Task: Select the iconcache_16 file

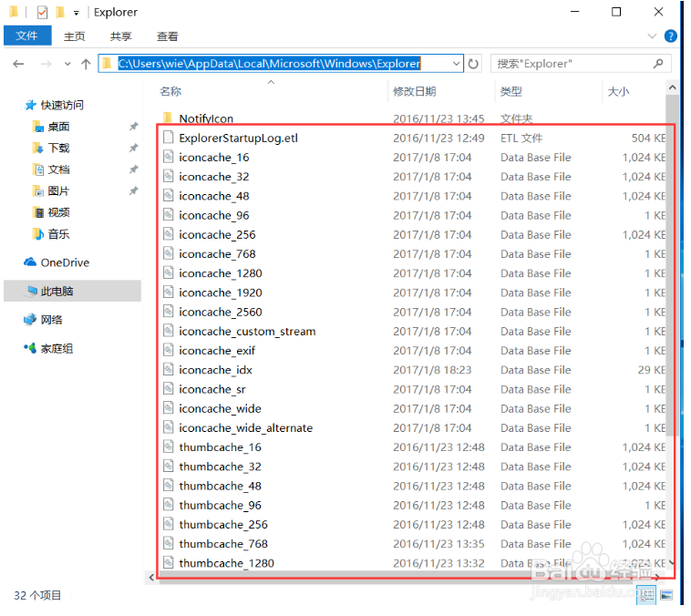Action: pos(213,158)
